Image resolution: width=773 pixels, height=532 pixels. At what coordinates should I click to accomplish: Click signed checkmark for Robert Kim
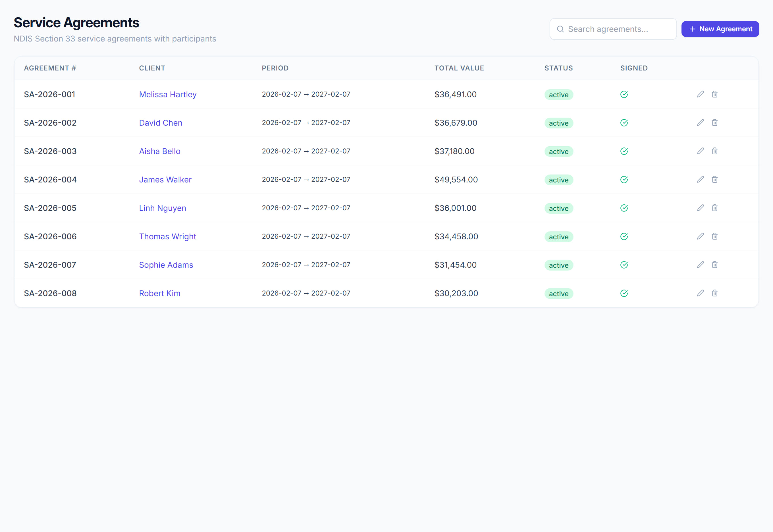coord(624,293)
